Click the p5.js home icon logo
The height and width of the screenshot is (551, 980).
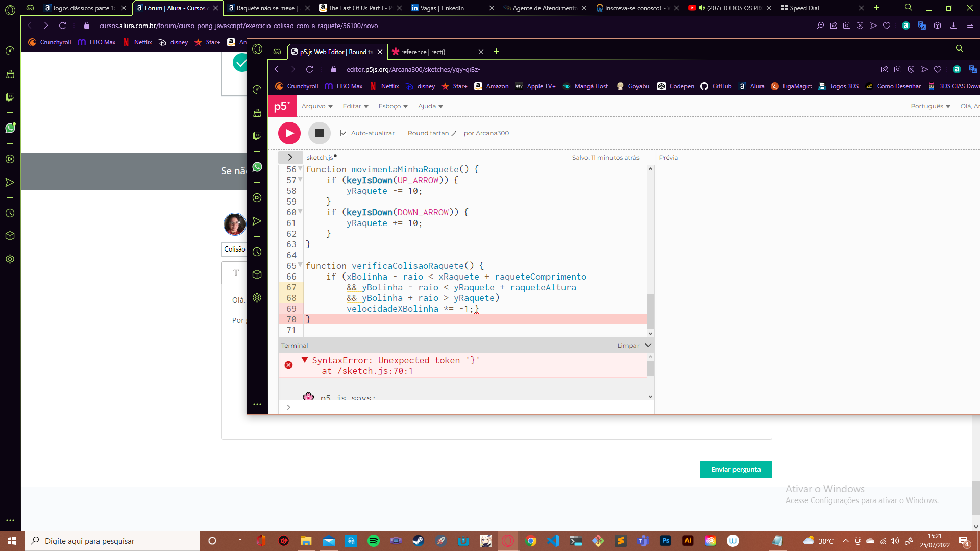(281, 106)
